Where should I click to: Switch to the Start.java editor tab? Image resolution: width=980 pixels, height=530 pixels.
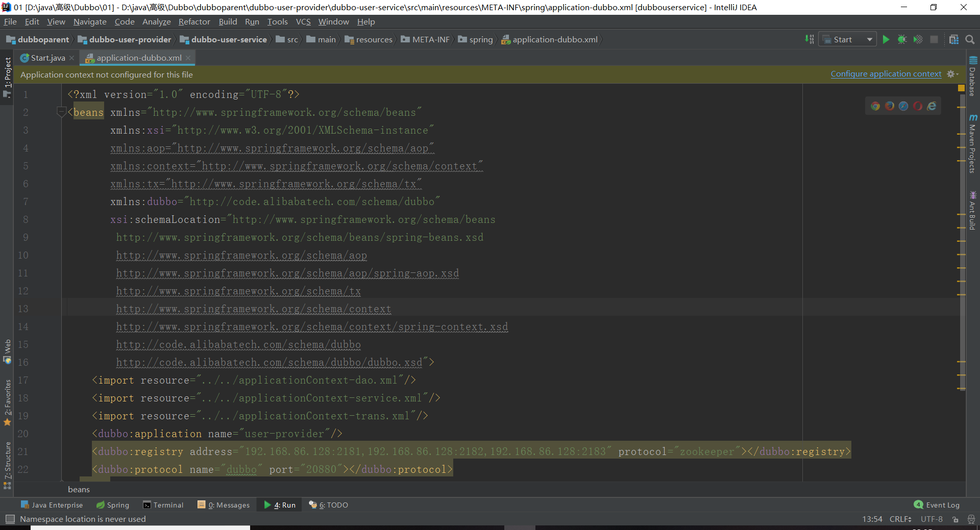(47, 58)
